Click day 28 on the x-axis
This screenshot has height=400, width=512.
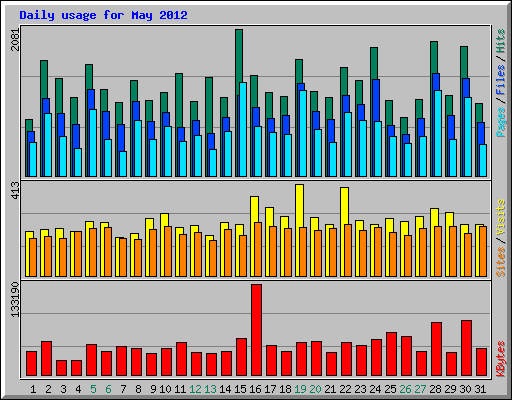click(435, 389)
